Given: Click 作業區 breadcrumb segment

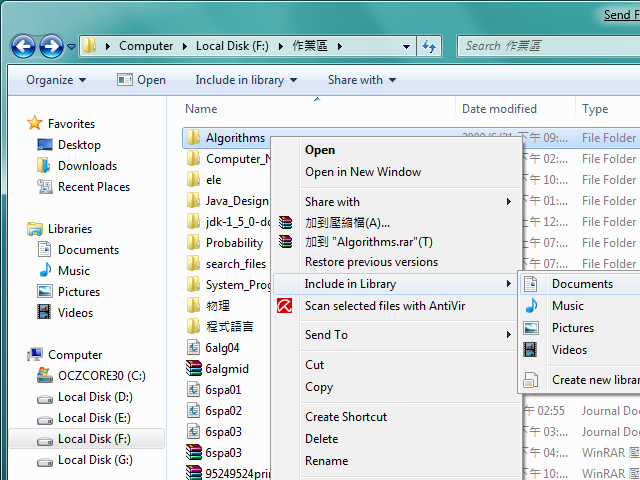Looking at the screenshot, I should pyautogui.click(x=310, y=46).
